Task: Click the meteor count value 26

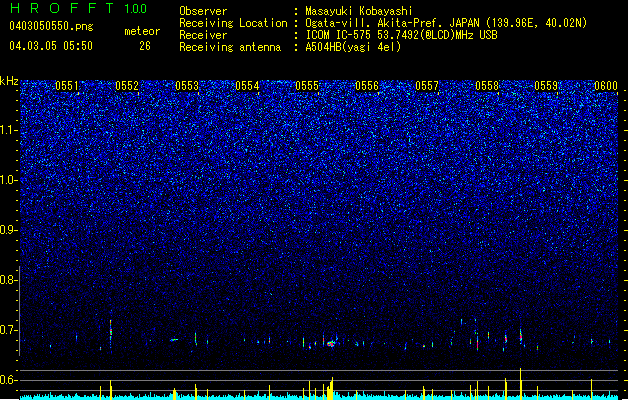Action: 145,46
